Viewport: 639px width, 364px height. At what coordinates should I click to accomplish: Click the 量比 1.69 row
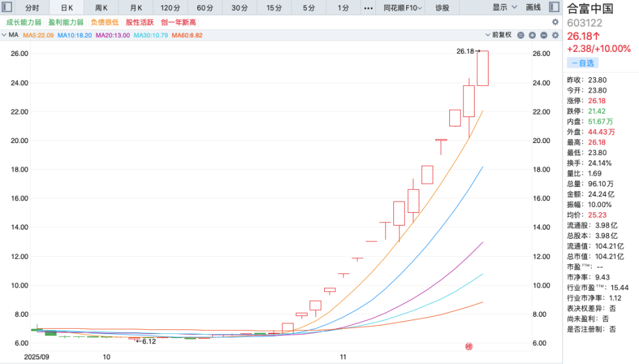point(584,174)
